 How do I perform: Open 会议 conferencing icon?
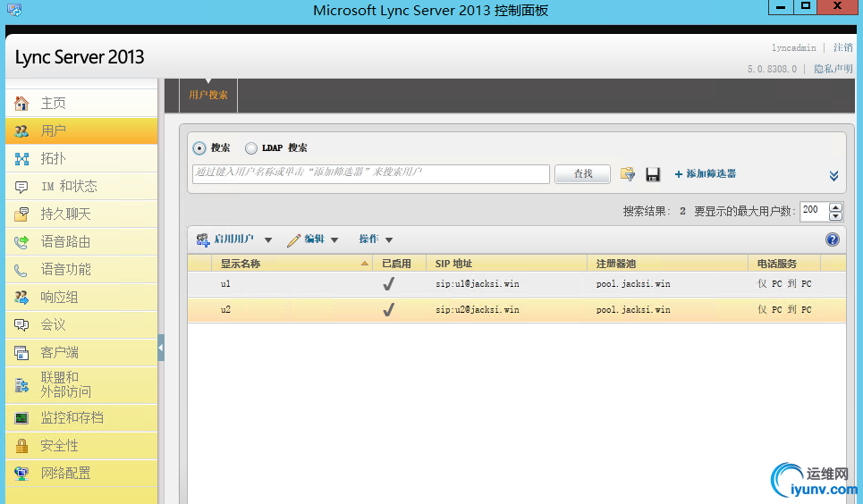click(x=21, y=325)
